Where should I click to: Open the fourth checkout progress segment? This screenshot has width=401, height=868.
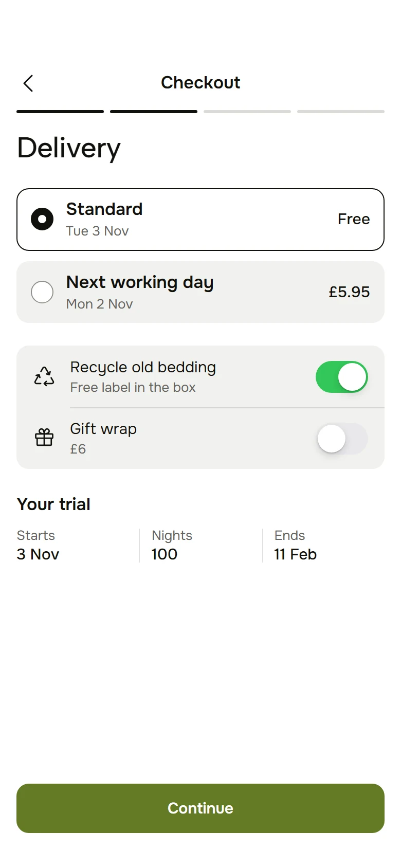[x=341, y=112]
